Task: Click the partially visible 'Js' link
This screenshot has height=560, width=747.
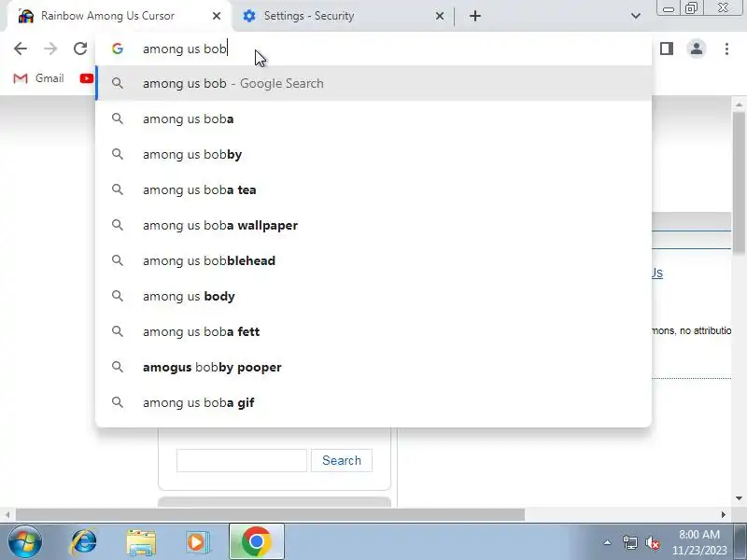Action: [657, 273]
